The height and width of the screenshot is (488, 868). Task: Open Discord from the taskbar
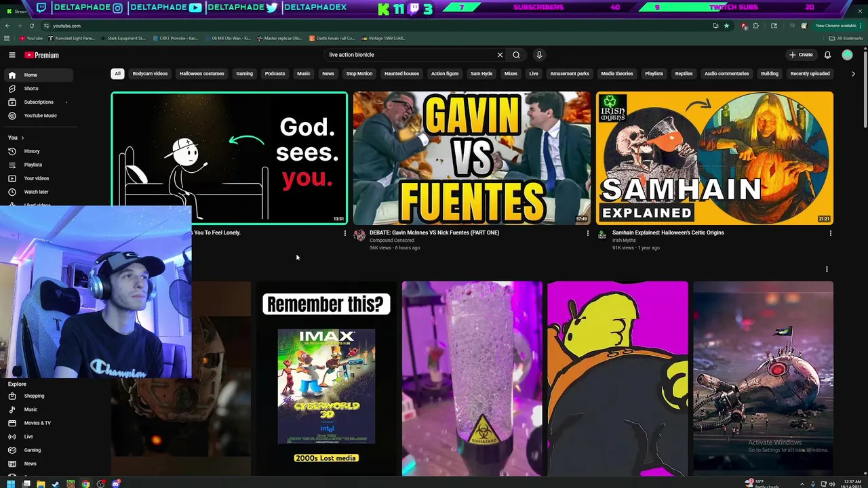point(116,484)
